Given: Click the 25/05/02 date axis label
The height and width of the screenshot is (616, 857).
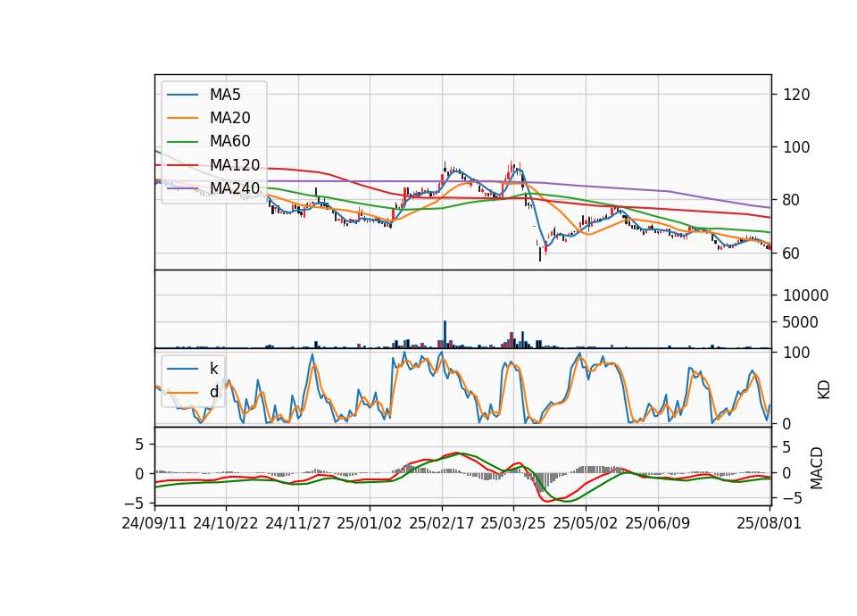Looking at the screenshot, I should coord(586,523).
